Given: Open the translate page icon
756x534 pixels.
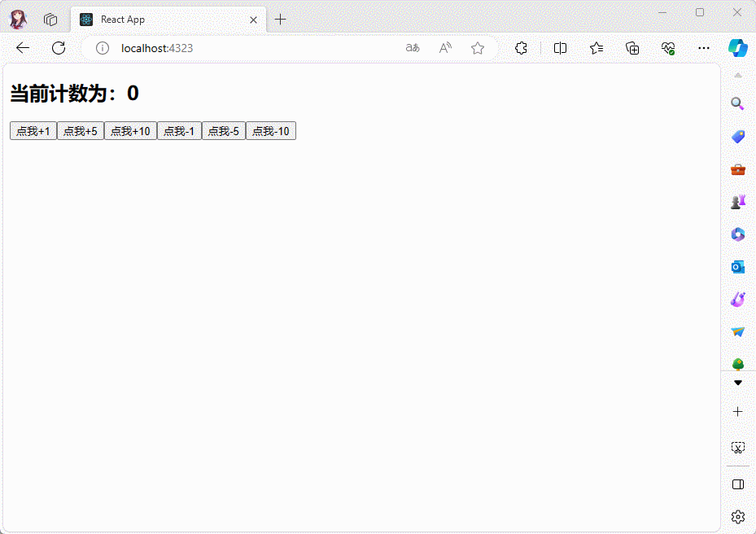Looking at the screenshot, I should 413,48.
